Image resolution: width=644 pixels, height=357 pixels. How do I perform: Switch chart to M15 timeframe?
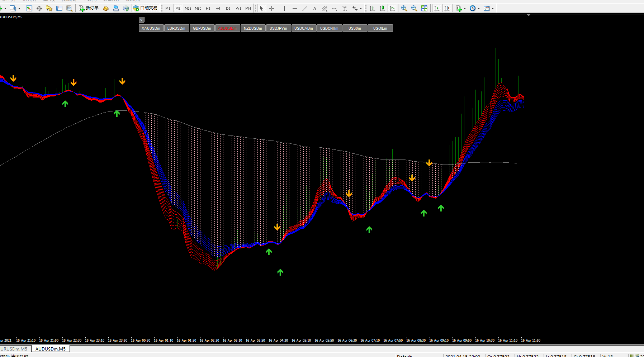tap(188, 8)
